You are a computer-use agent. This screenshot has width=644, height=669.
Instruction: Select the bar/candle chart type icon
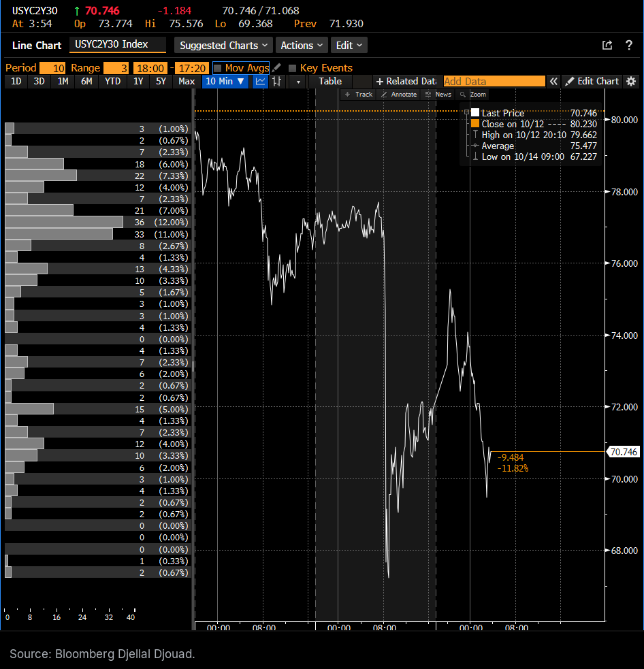[277, 82]
